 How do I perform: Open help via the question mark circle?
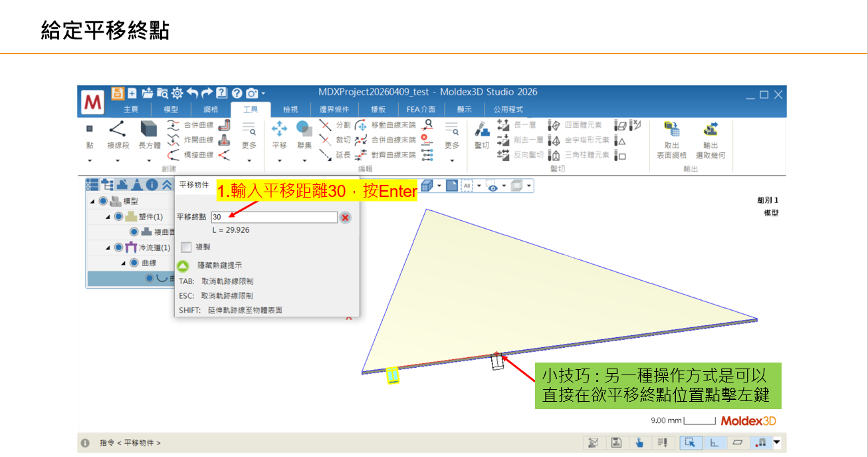click(x=237, y=93)
